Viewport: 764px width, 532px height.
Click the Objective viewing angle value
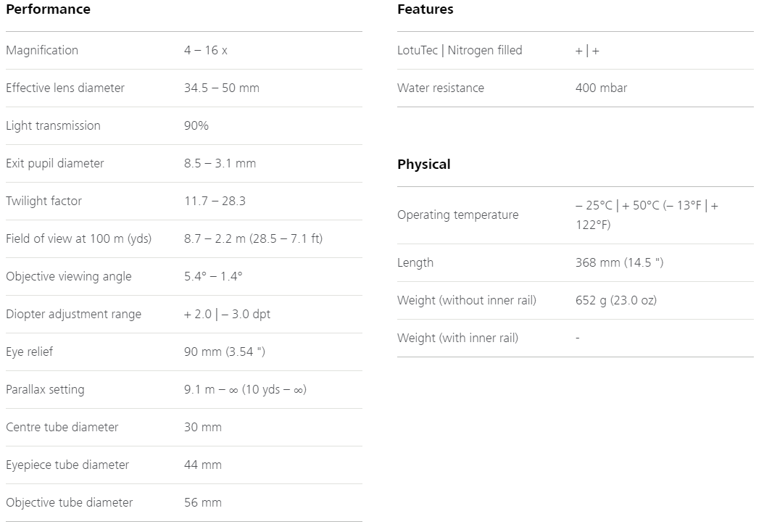tap(213, 276)
